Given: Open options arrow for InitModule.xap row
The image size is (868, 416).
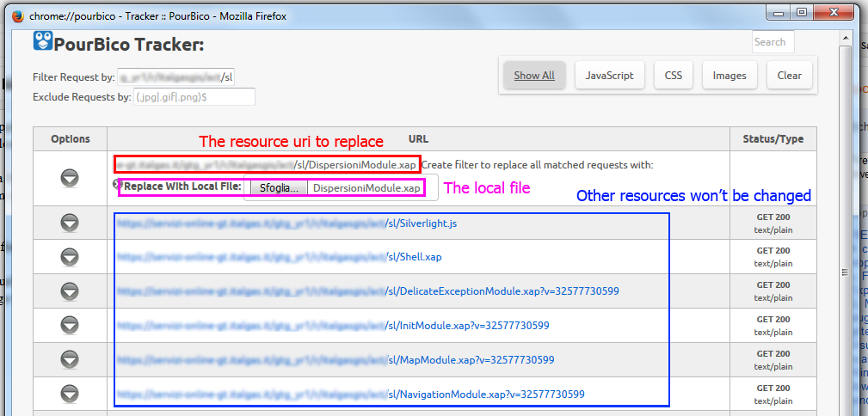Looking at the screenshot, I should (70, 325).
